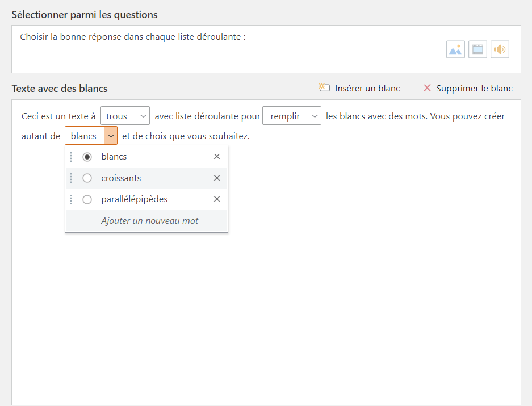
Task: Select the blancs radio button
Action: (x=87, y=157)
